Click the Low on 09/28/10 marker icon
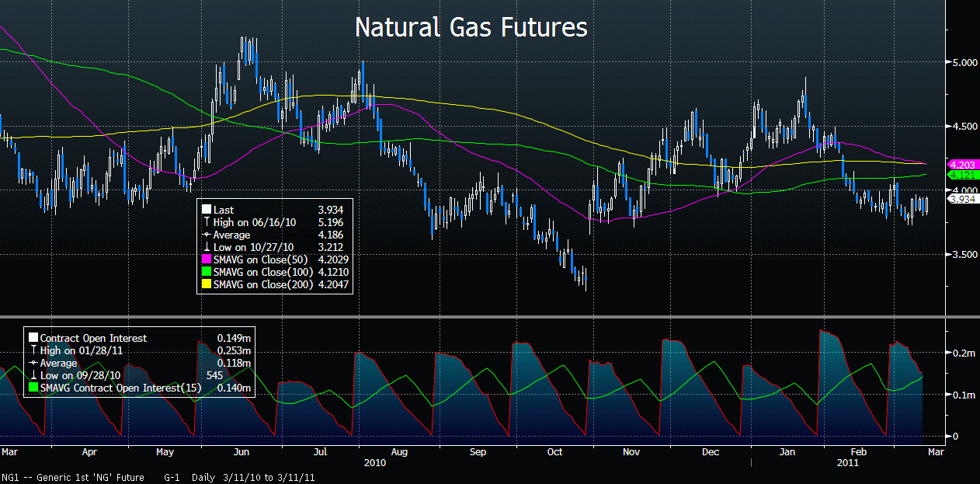 [x=33, y=375]
